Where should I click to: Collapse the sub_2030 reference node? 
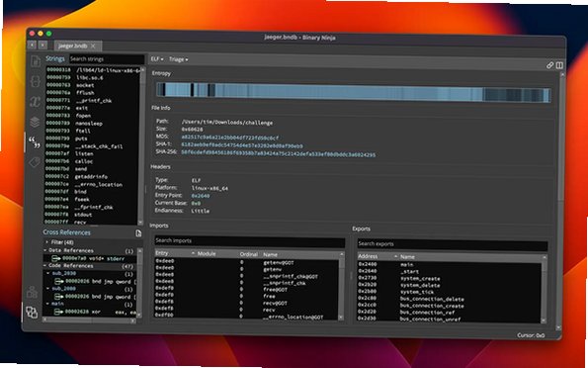[48, 273]
